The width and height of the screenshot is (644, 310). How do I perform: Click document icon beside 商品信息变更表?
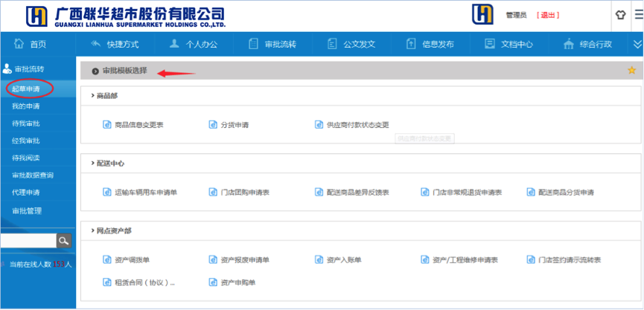point(106,125)
